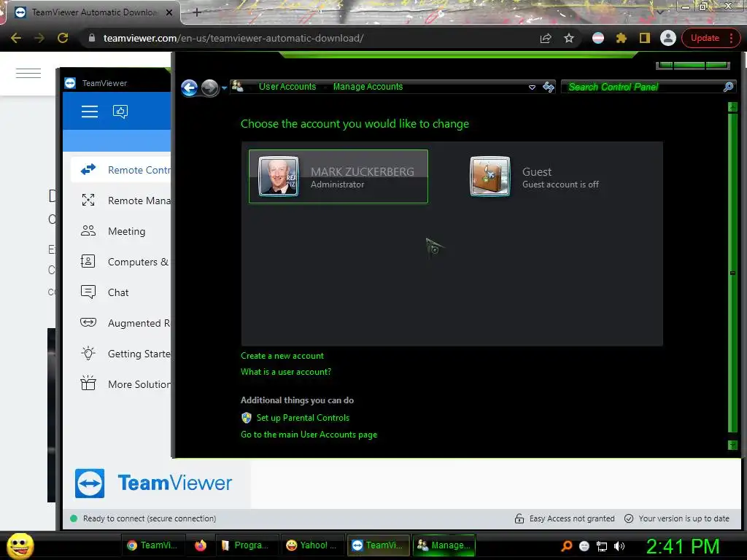The height and width of the screenshot is (560, 747).
Task: Click Set up Parental Controls link
Action: [x=303, y=418]
